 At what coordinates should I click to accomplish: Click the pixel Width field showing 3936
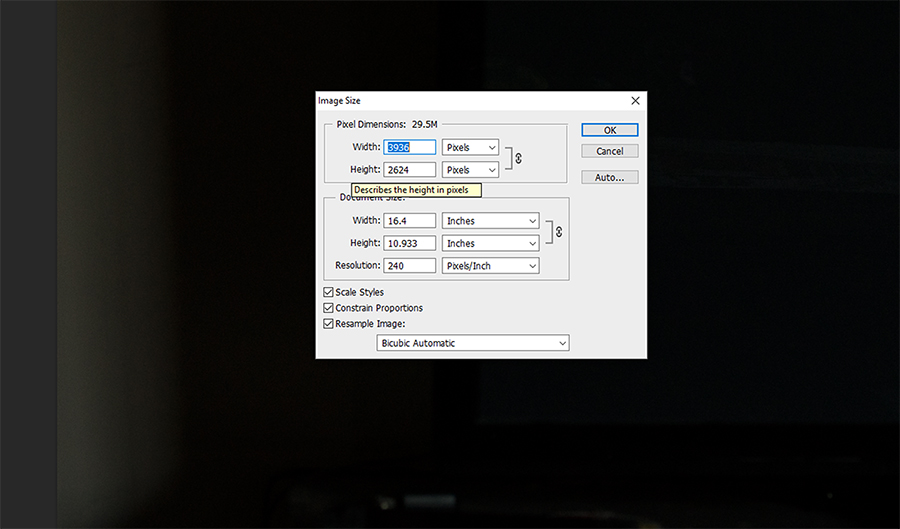pos(410,147)
